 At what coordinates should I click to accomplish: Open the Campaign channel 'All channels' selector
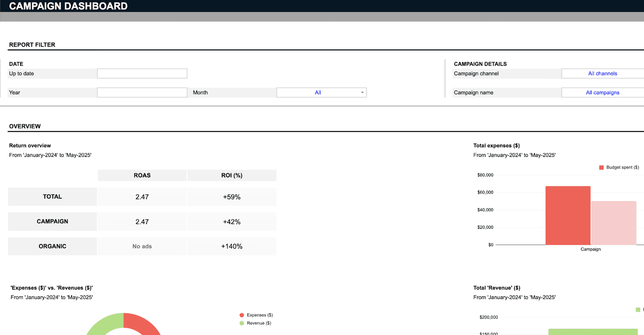point(603,74)
